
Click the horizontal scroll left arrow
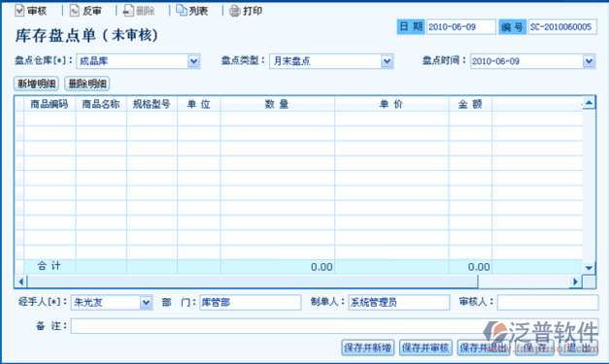click(21, 281)
